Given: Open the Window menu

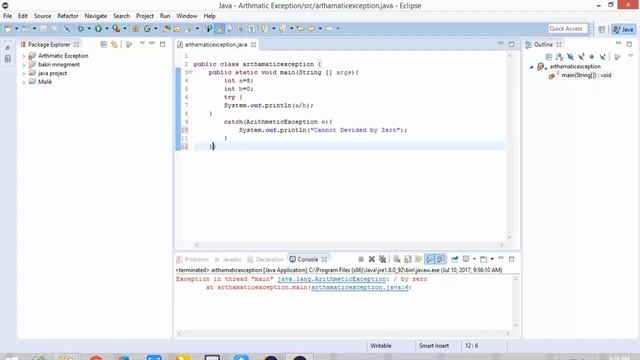Looking at the screenshot, I should click(187, 16).
